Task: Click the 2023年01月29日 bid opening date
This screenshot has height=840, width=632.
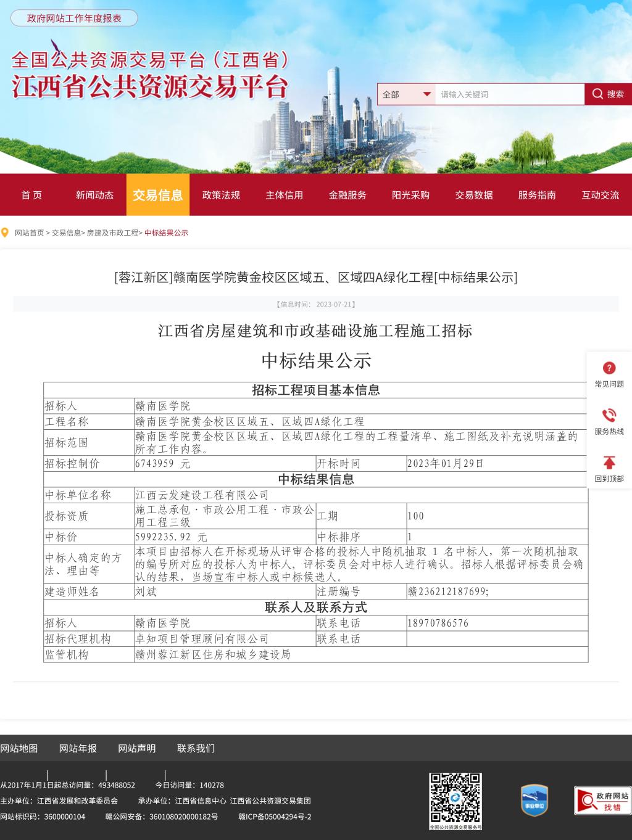Action: tap(446, 464)
